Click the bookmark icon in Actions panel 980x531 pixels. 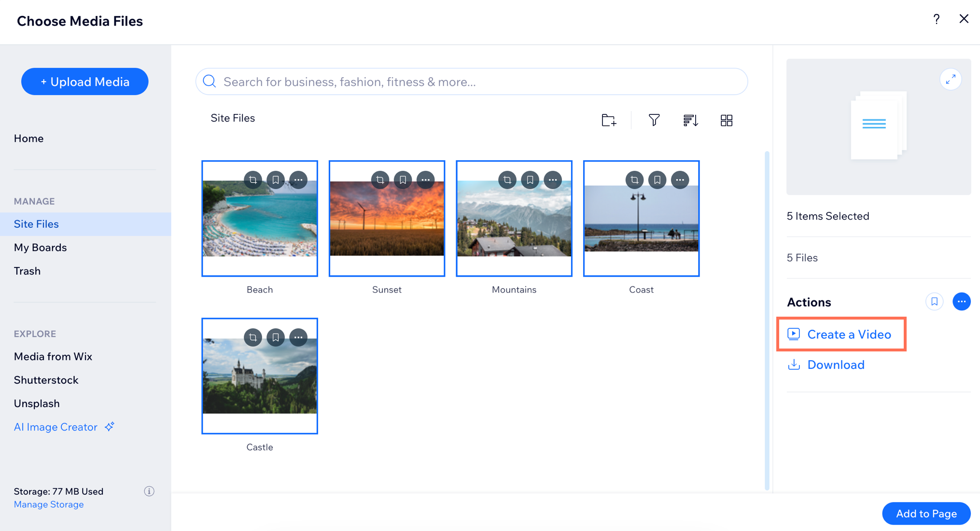pos(934,301)
